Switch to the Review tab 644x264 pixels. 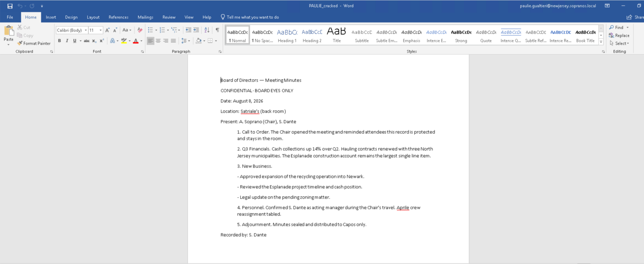[x=169, y=17]
